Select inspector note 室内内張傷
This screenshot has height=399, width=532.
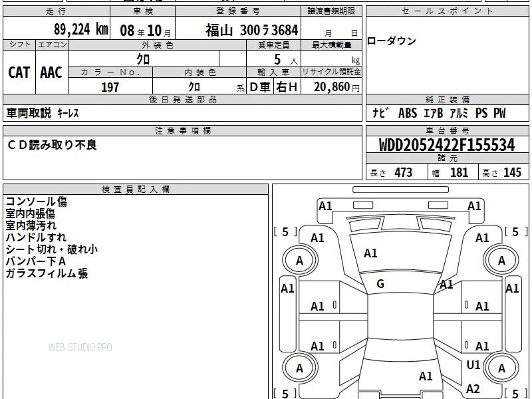tap(30, 213)
